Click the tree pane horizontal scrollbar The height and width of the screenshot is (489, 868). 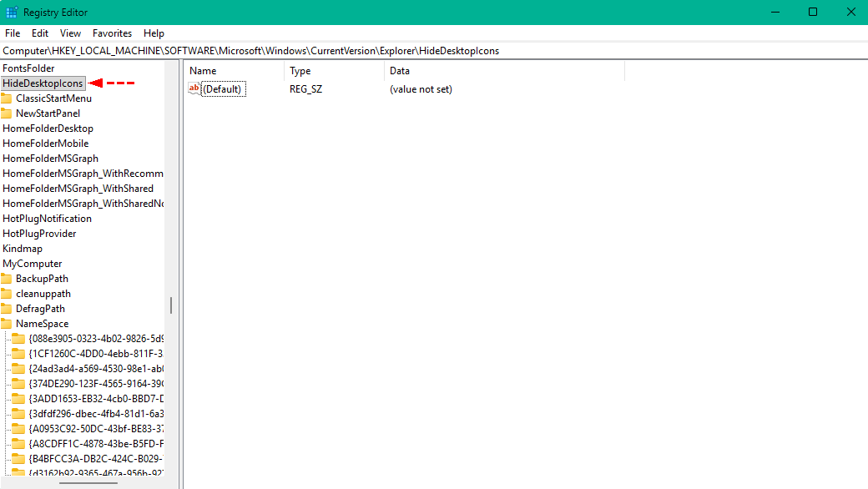click(x=87, y=482)
